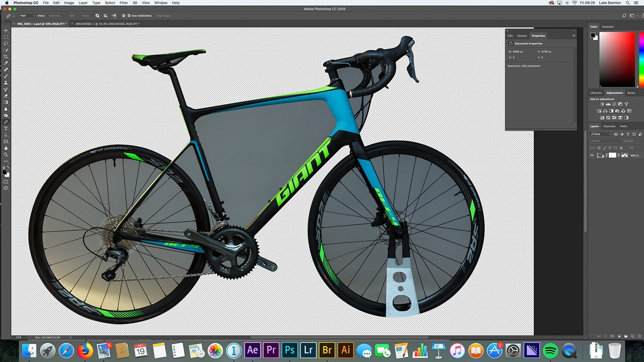Toggle the lock transparent pixels option
This screenshot has height=362, width=644.
(599, 148)
